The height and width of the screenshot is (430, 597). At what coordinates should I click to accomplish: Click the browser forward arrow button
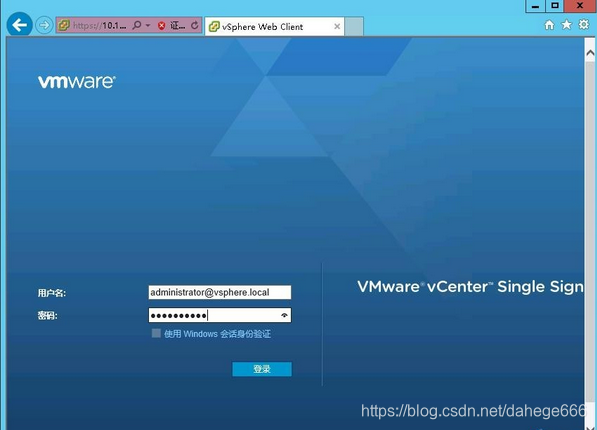pyautogui.click(x=44, y=26)
